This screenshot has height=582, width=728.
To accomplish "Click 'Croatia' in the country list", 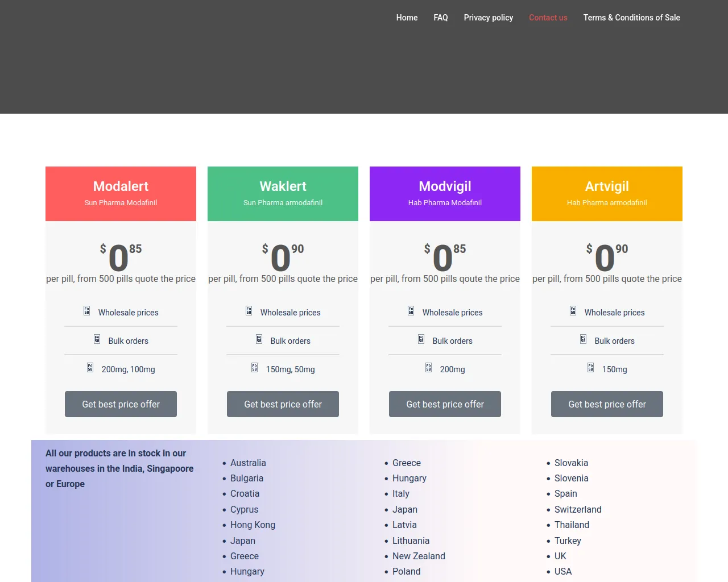I will coord(245,494).
